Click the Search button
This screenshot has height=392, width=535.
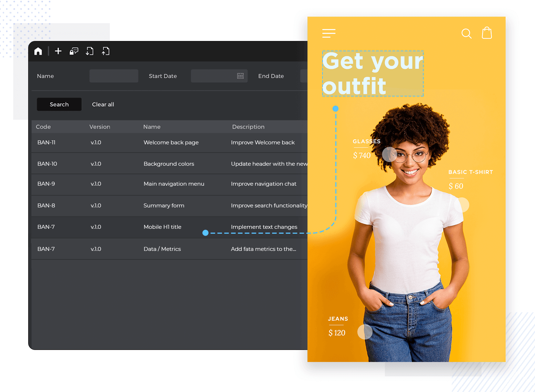coord(59,104)
